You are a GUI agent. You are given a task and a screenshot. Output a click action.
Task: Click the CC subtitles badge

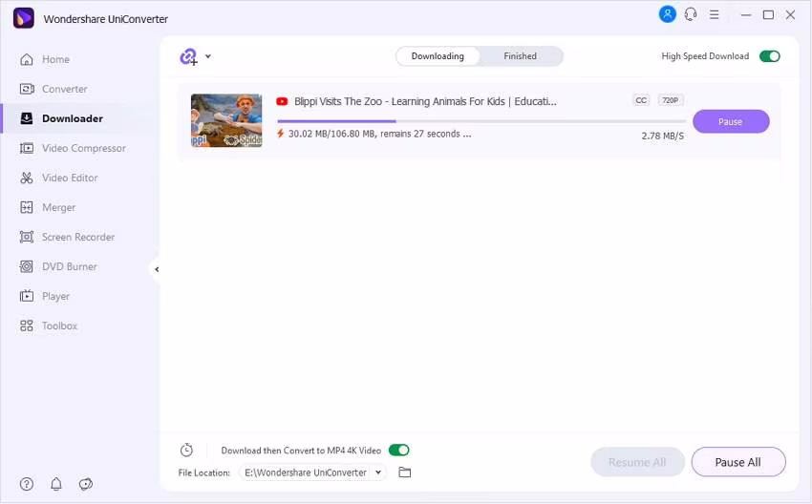tap(641, 100)
